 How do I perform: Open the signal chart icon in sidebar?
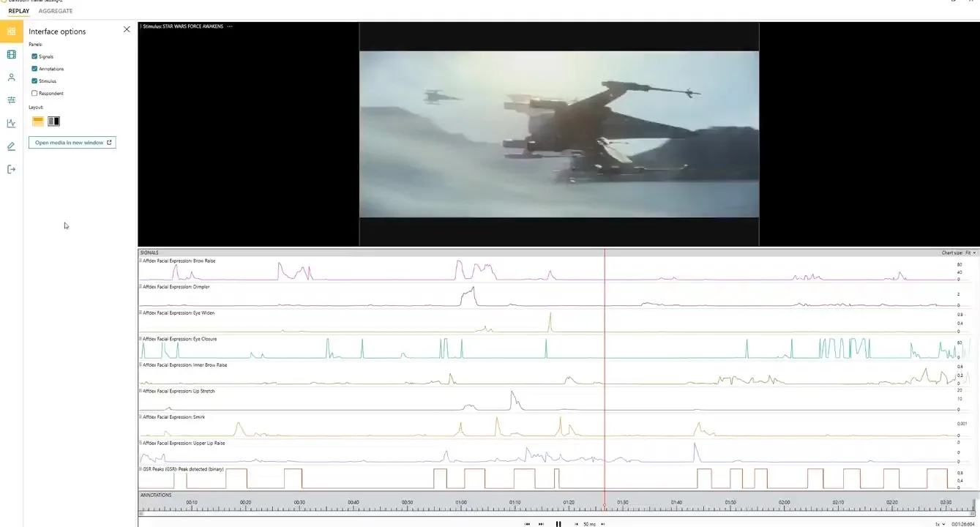pos(11,123)
